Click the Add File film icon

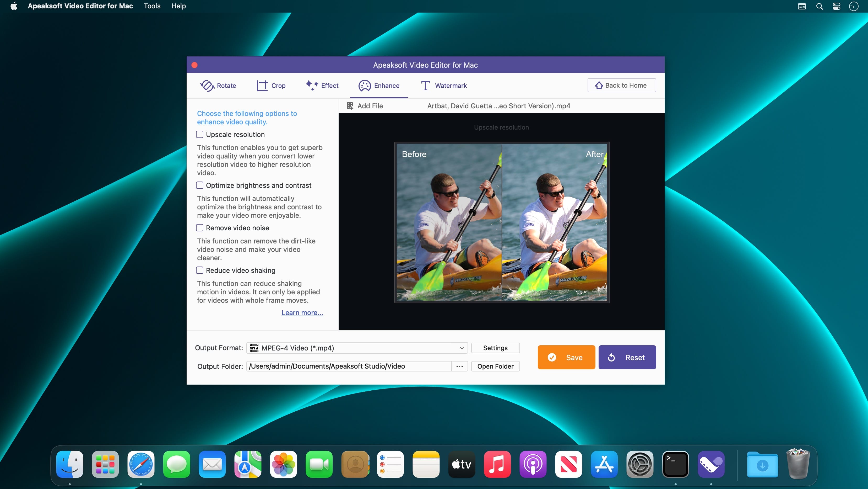click(350, 106)
